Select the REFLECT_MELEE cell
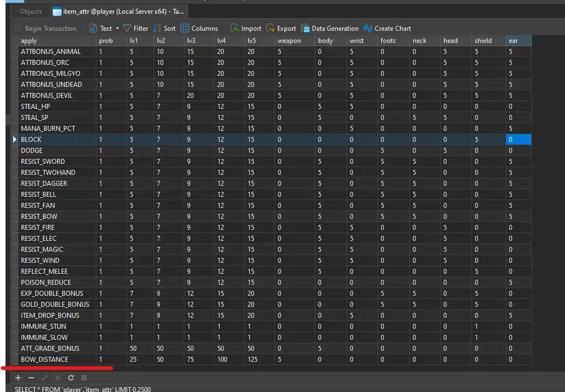The height and width of the screenshot is (392, 565). click(57, 271)
